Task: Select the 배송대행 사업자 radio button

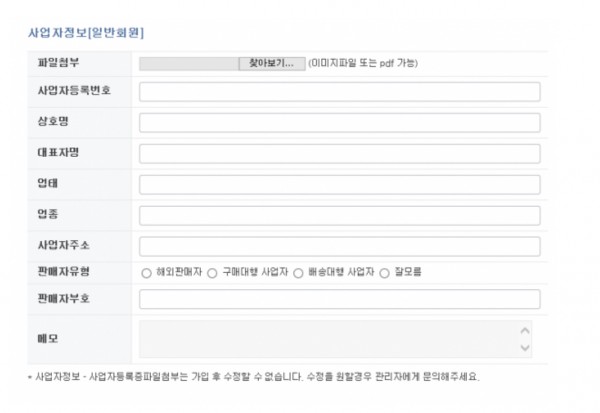Action: [298, 273]
